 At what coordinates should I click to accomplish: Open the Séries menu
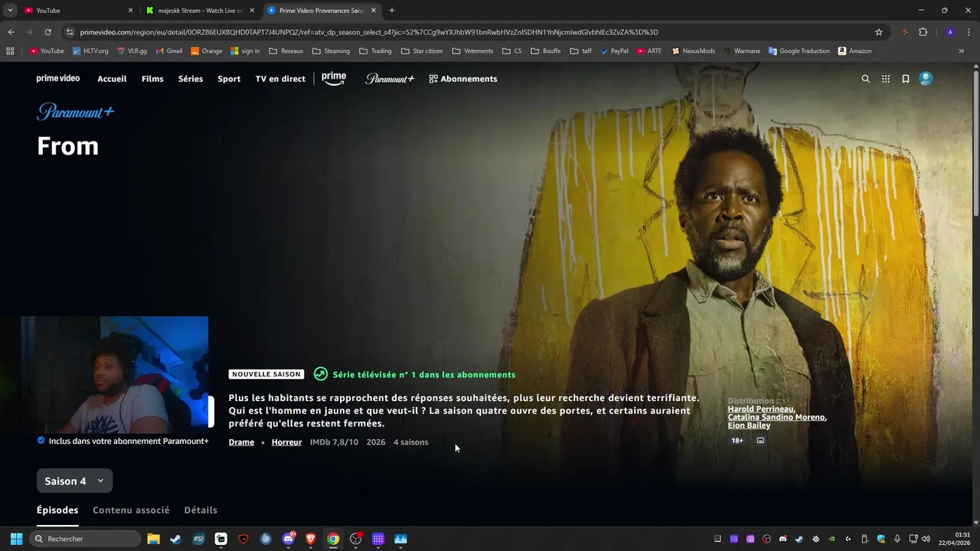click(x=191, y=79)
